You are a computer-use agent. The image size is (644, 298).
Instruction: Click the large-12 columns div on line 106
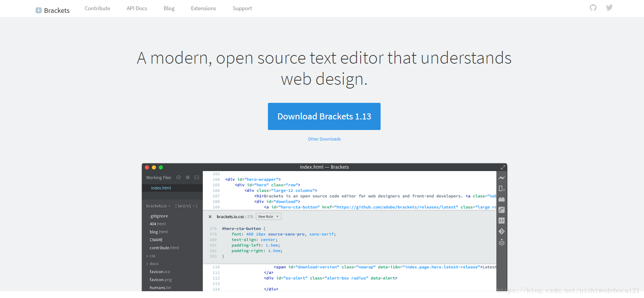pos(281,191)
